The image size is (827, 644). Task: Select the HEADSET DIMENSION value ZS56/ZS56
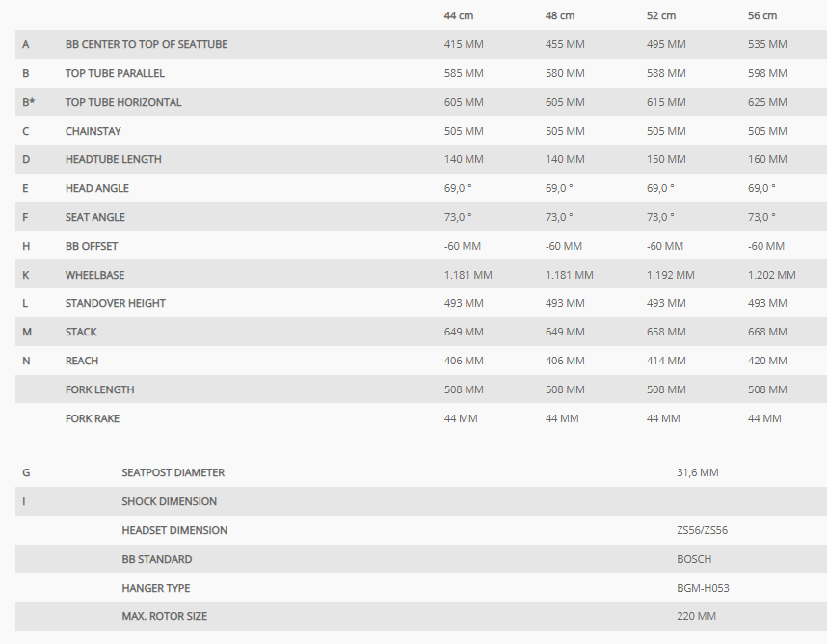[x=702, y=530]
